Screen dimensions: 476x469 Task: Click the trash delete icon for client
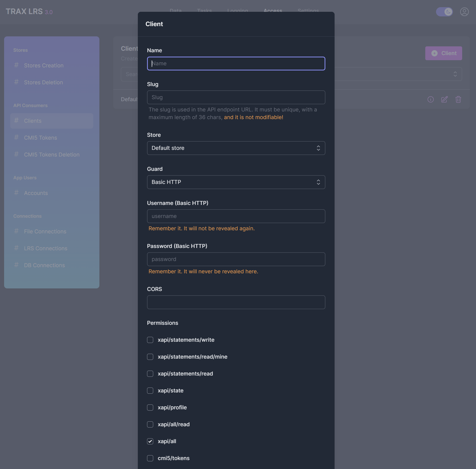[x=458, y=99]
